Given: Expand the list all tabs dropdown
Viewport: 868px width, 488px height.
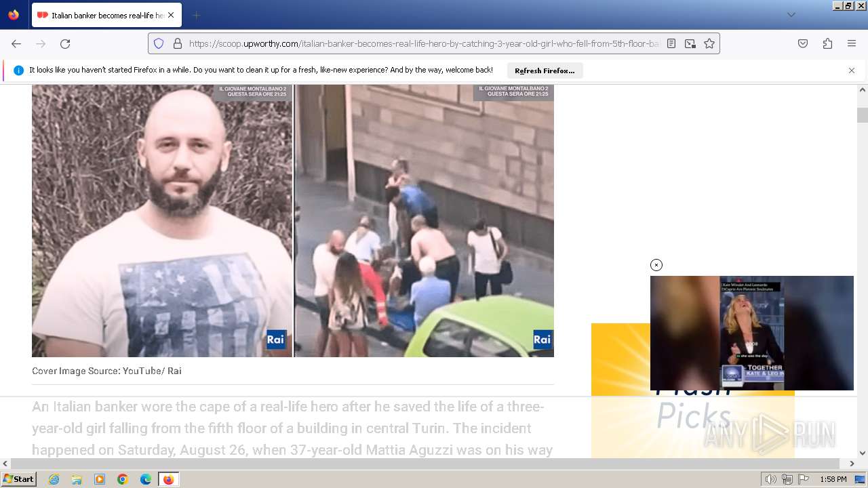Looking at the screenshot, I should [x=791, y=15].
